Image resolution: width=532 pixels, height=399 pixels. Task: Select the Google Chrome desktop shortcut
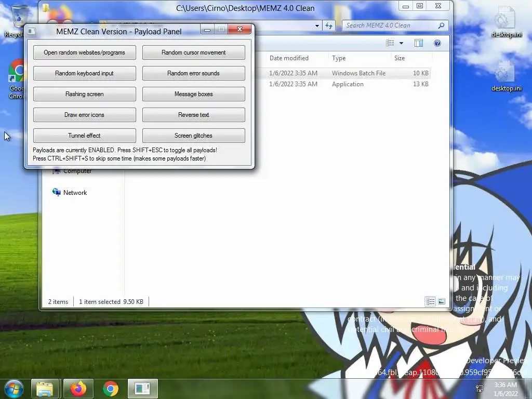15,79
